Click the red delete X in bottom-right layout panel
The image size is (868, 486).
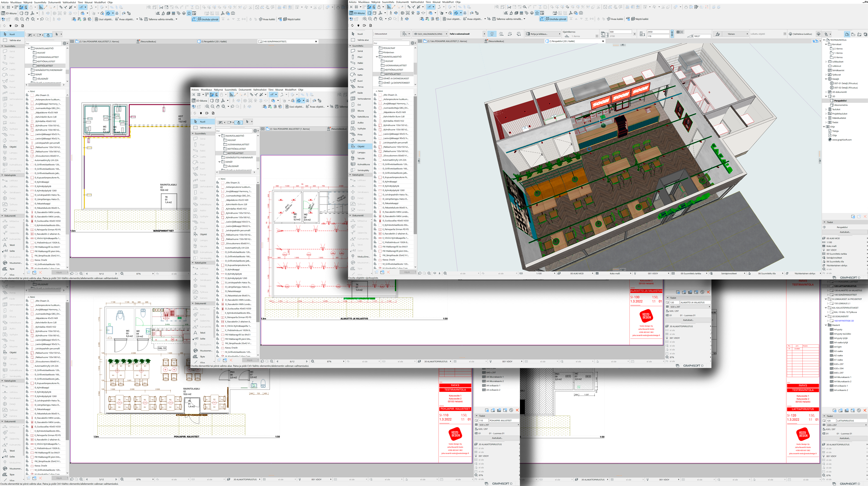865,410
